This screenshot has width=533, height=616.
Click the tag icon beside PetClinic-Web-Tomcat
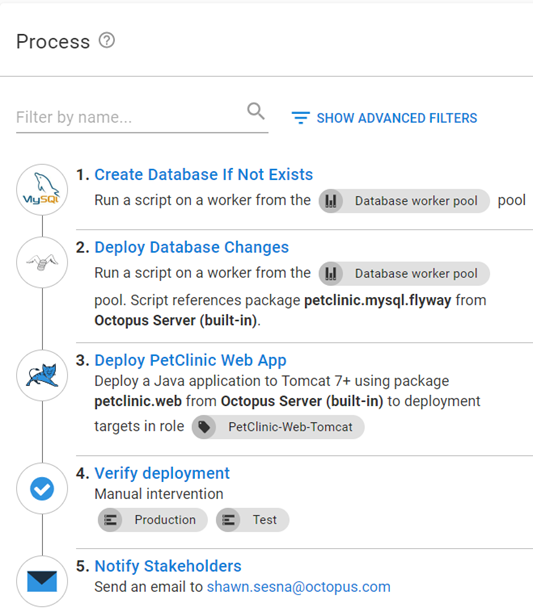204,427
